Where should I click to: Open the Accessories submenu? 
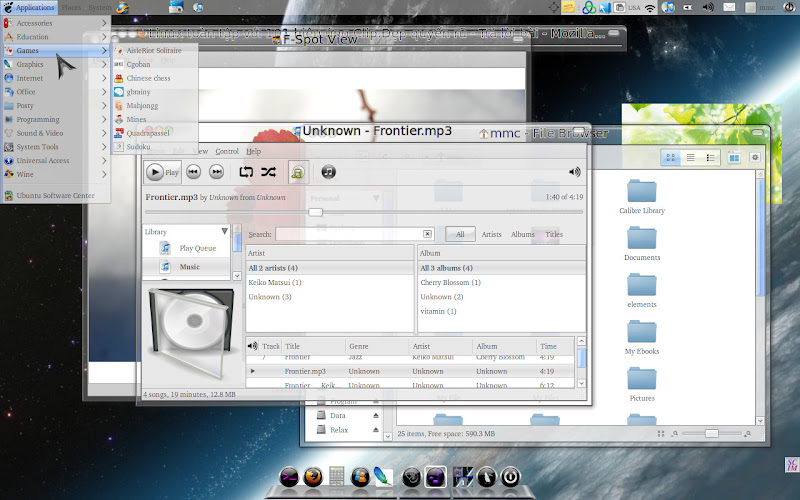tap(56, 23)
